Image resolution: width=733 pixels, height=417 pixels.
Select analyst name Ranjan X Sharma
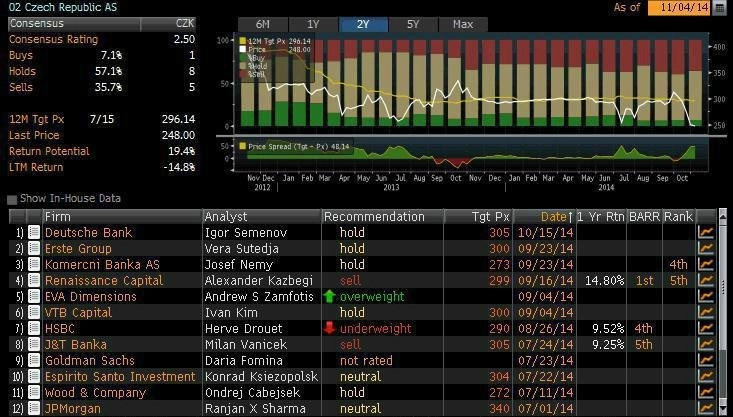tap(255, 409)
